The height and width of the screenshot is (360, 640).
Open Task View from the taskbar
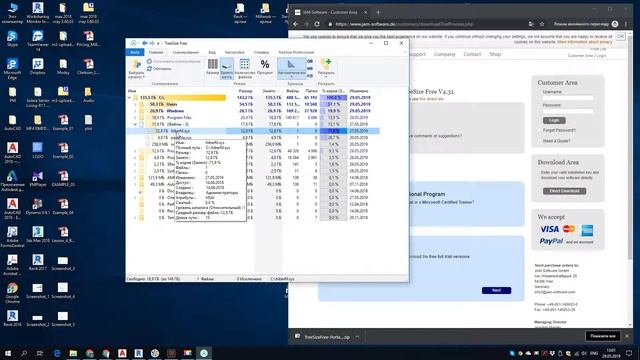(x=40, y=353)
